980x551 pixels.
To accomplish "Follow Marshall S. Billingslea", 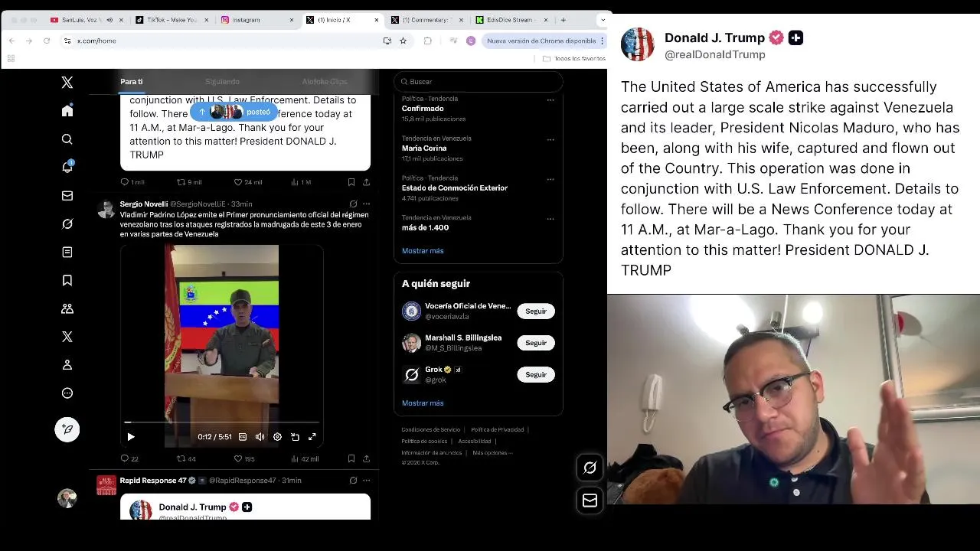I will coord(536,343).
